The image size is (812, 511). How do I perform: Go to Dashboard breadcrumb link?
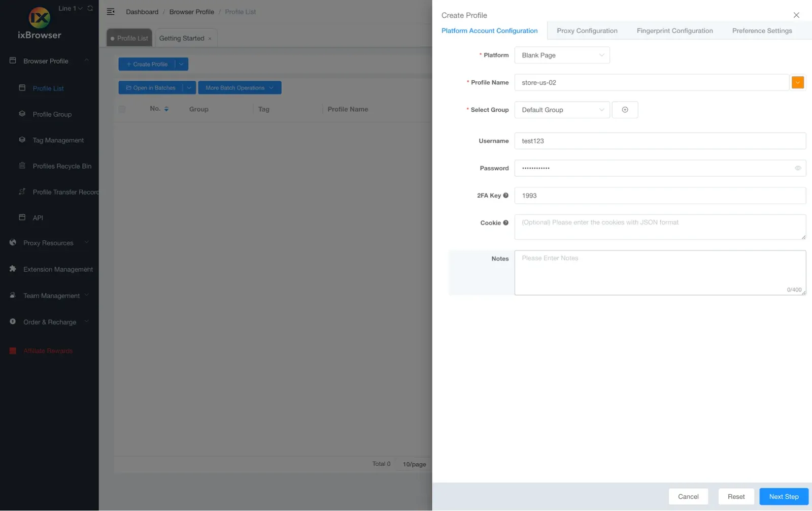(142, 12)
